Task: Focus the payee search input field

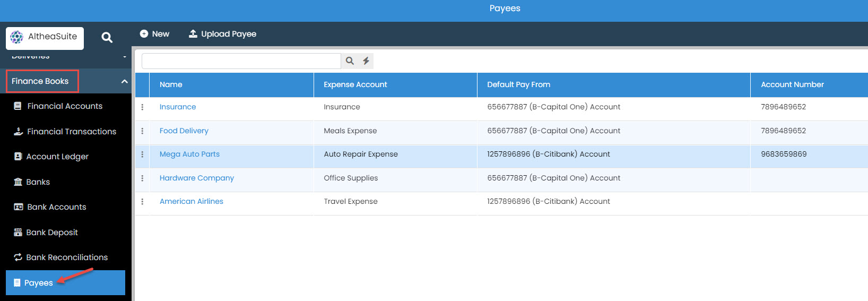Action: point(241,61)
